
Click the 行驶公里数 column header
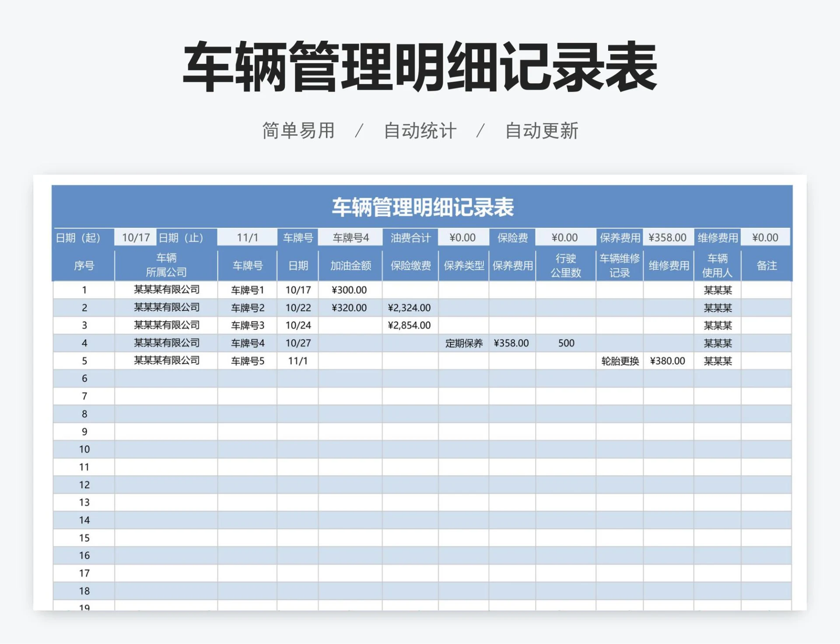coord(567,265)
